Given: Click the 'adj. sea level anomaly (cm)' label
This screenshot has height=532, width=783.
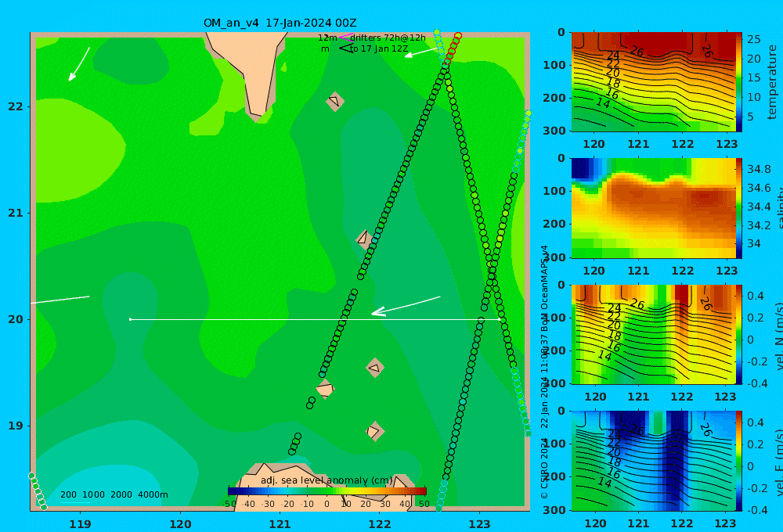Looking at the screenshot, I should (x=327, y=480).
